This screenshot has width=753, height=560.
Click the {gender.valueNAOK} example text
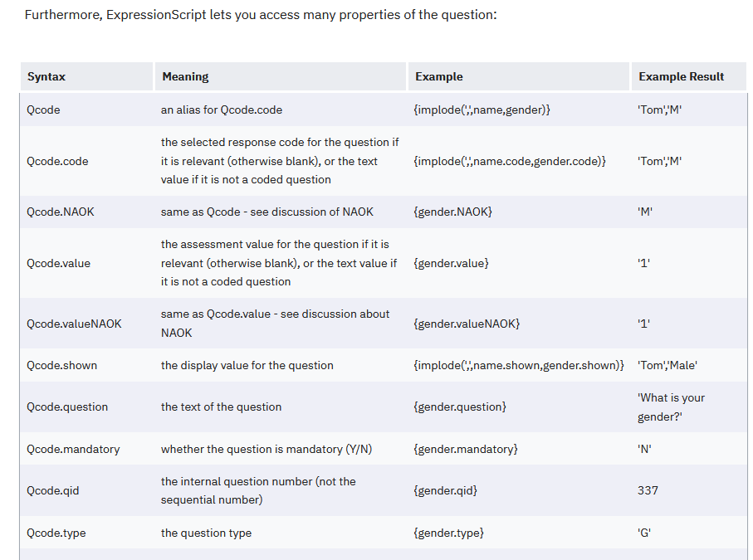click(467, 324)
